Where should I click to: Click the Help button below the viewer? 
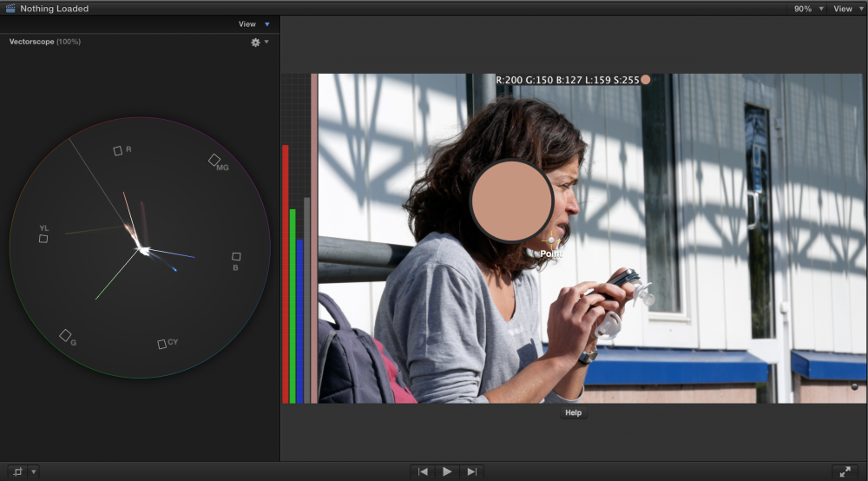point(573,412)
